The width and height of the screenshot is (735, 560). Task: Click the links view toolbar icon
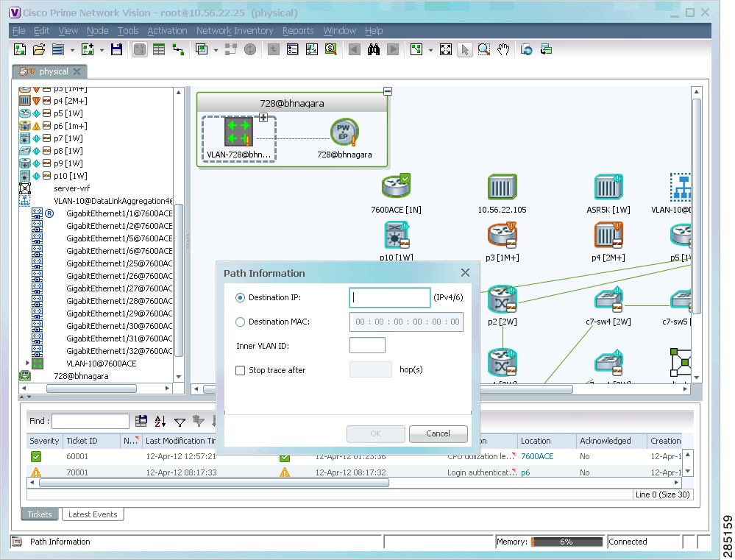(x=178, y=49)
